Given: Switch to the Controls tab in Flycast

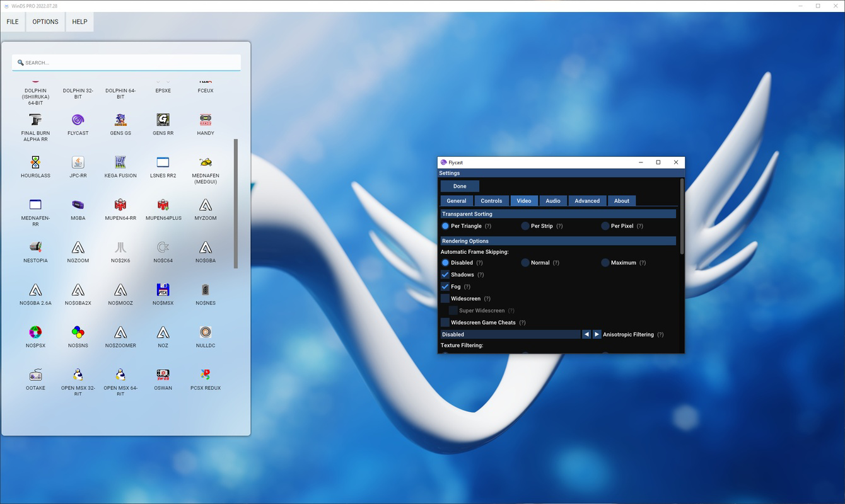Looking at the screenshot, I should tap(491, 201).
